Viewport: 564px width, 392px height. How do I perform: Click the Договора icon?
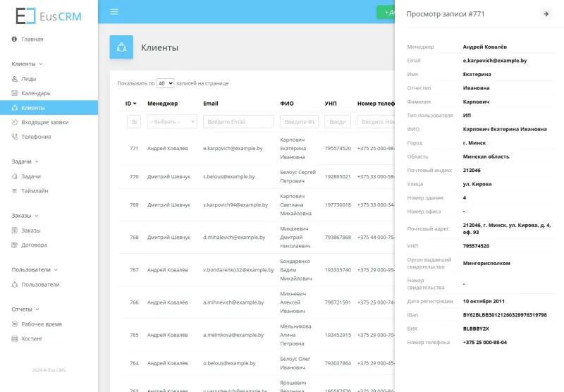[14, 245]
